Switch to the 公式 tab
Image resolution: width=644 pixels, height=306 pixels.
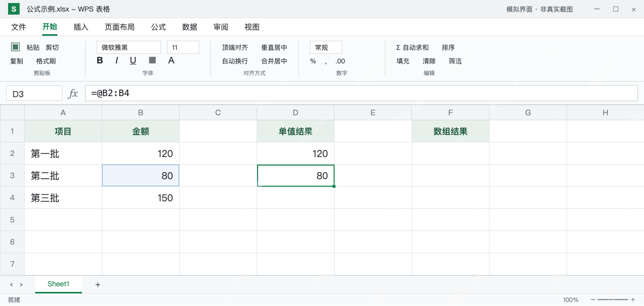click(x=158, y=27)
